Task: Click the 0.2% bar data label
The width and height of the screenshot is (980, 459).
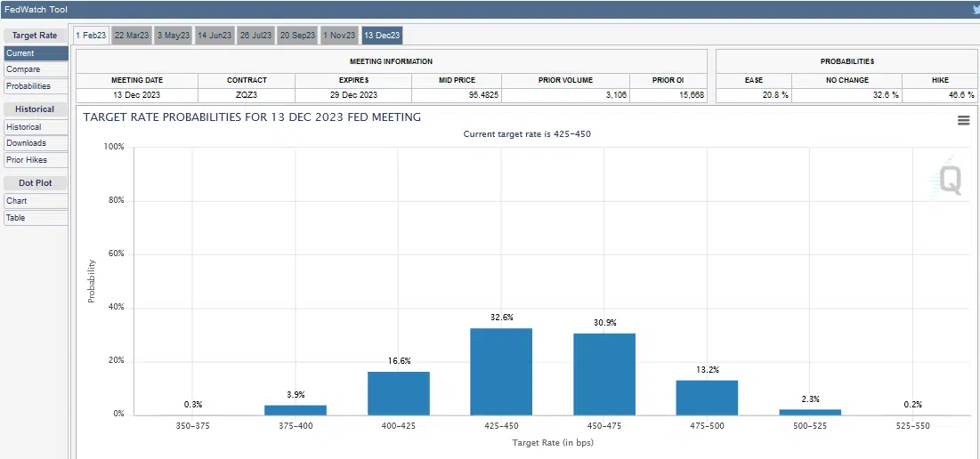Action: [912, 405]
